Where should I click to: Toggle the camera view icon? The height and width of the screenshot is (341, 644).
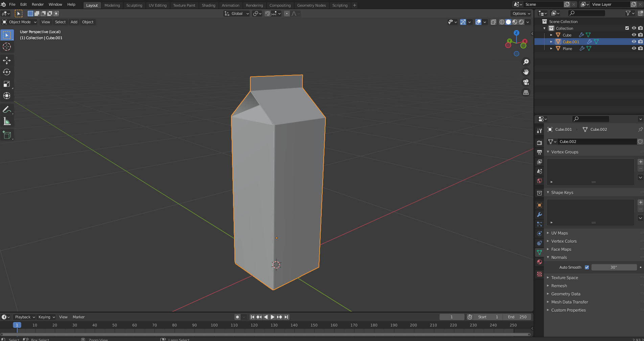pos(526,82)
